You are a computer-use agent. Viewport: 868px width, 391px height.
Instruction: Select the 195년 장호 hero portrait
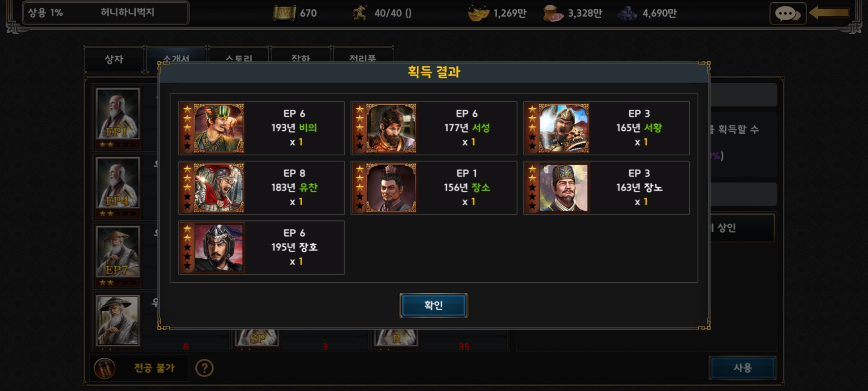pos(219,248)
